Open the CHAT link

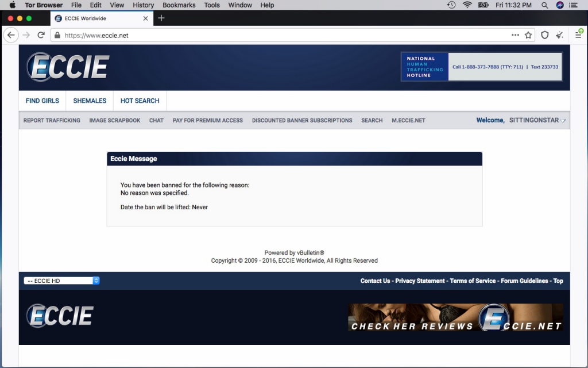pos(156,120)
